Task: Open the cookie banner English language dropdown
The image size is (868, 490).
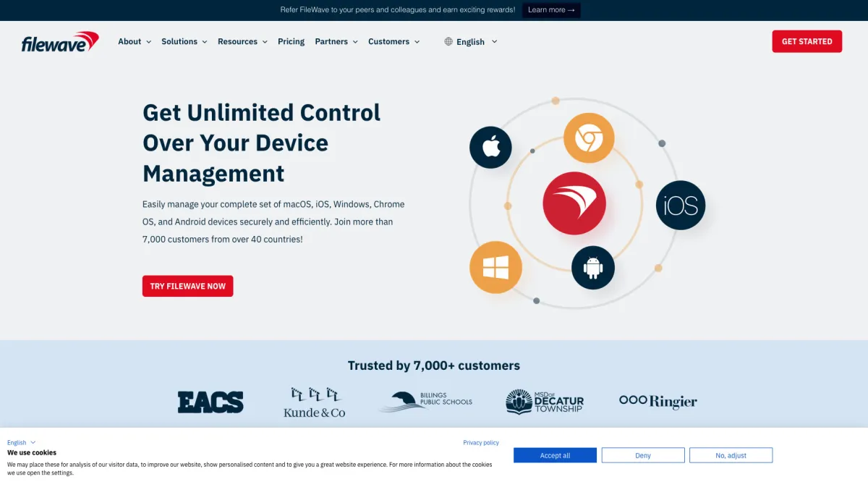Action: pyautogui.click(x=22, y=442)
